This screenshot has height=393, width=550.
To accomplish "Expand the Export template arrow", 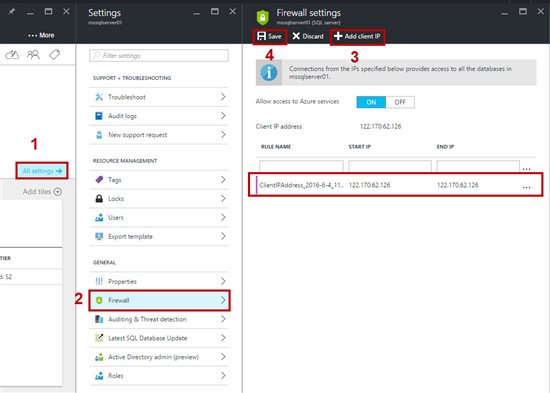I will (x=223, y=236).
